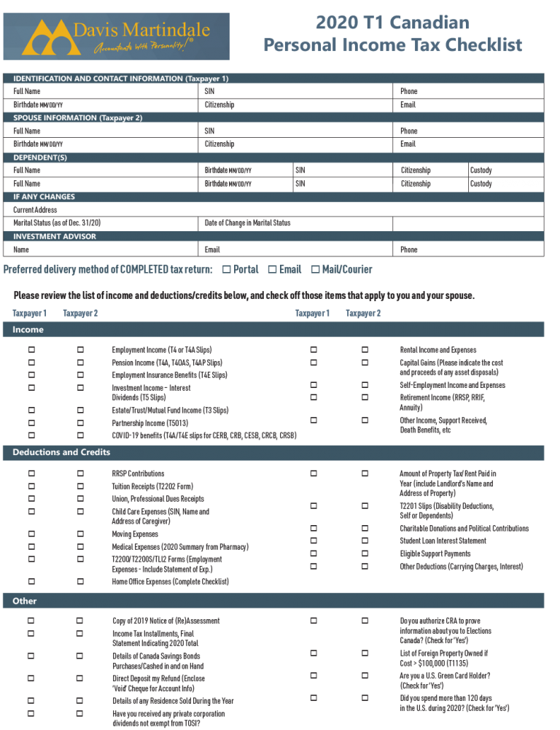Tick Taxpayer 2 Student Loan Interest checkbox
This screenshot has width=560, height=730.
(x=365, y=540)
